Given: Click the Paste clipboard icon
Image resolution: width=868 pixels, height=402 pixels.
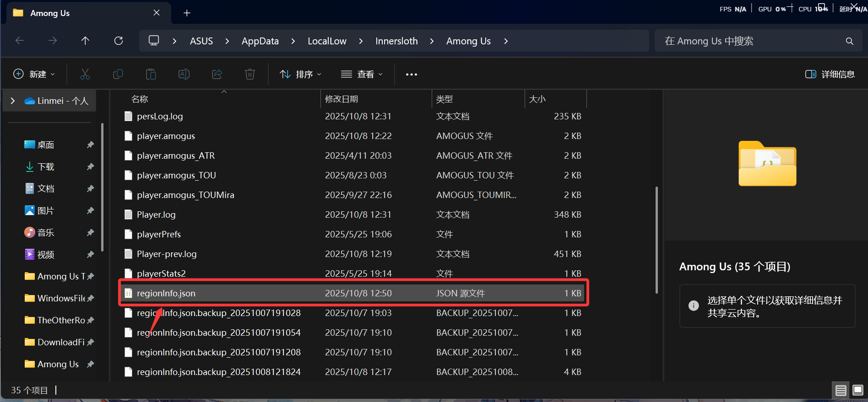Looking at the screenshot, I should 151,74.
